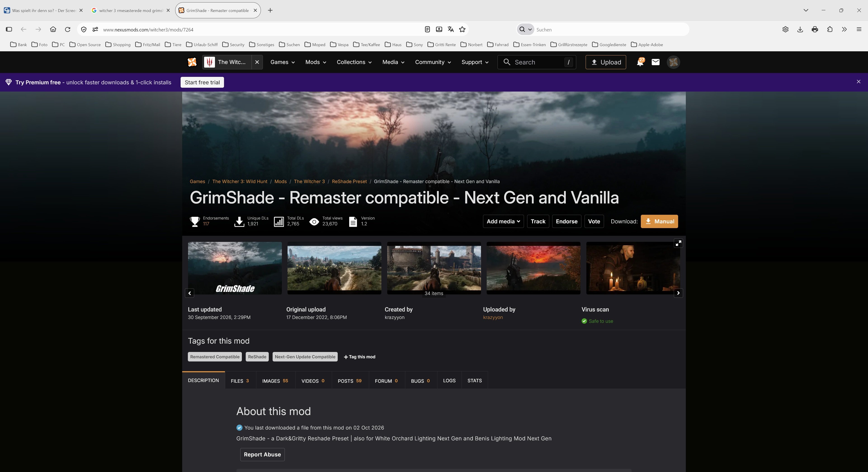
Task: Open the GrimShade logo thumbnail
Action: [235, 268]
